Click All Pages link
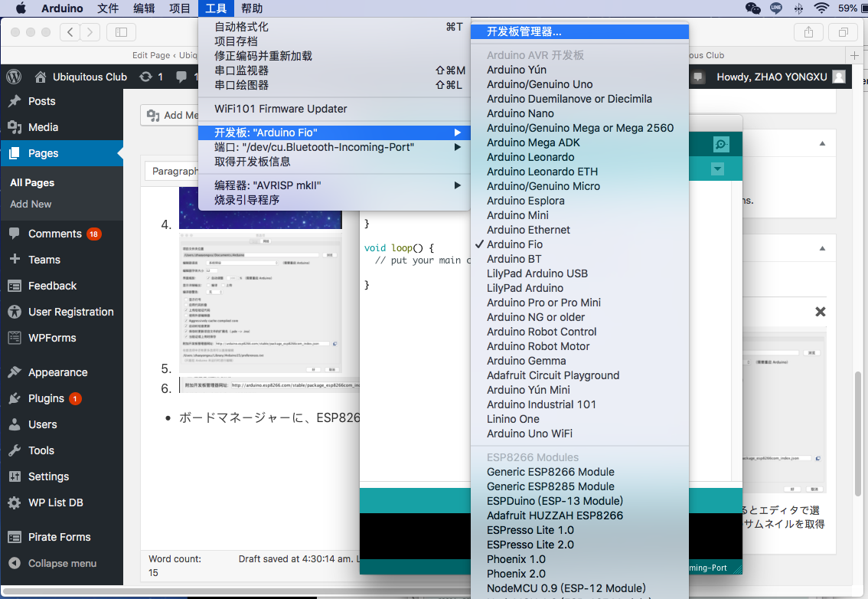Image resolution: width=868 pixels, height=599 pixels. tap(32, 183)
